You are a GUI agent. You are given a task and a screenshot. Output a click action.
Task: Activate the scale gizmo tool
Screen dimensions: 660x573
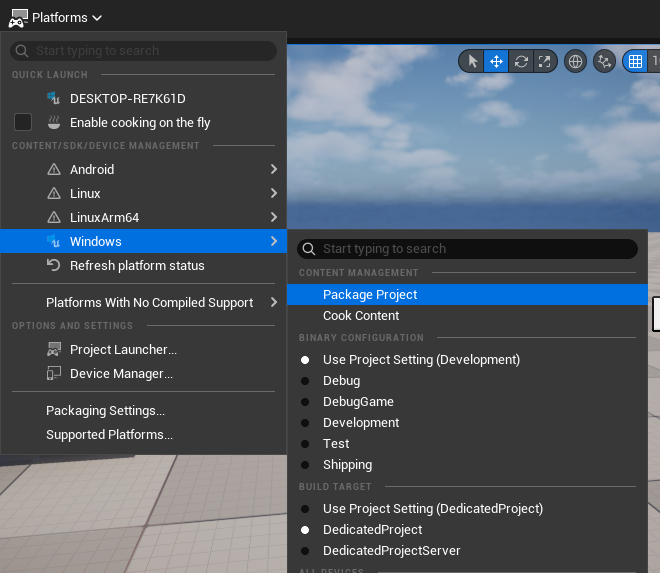pyautogui.click(x=545, y=61)
